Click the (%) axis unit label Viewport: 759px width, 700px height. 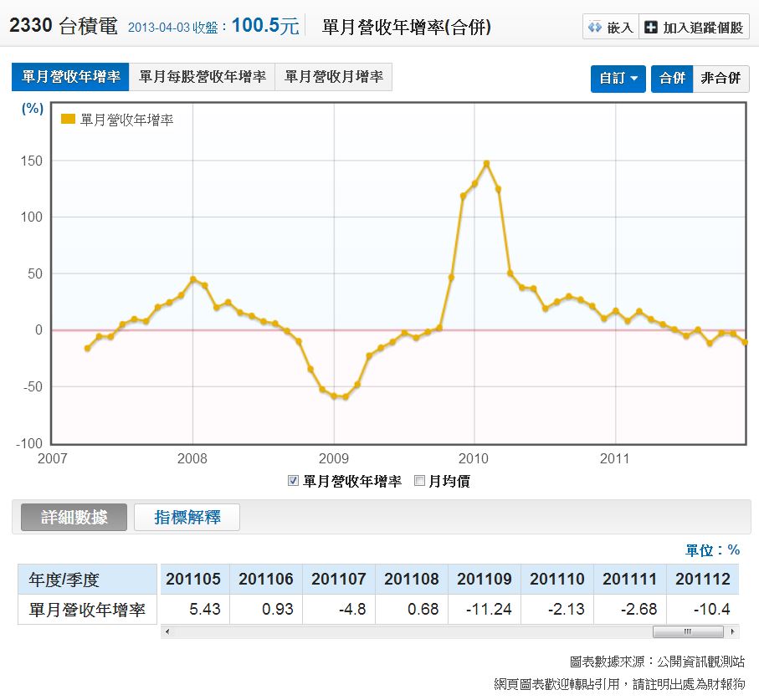click(x=33, y=109)
